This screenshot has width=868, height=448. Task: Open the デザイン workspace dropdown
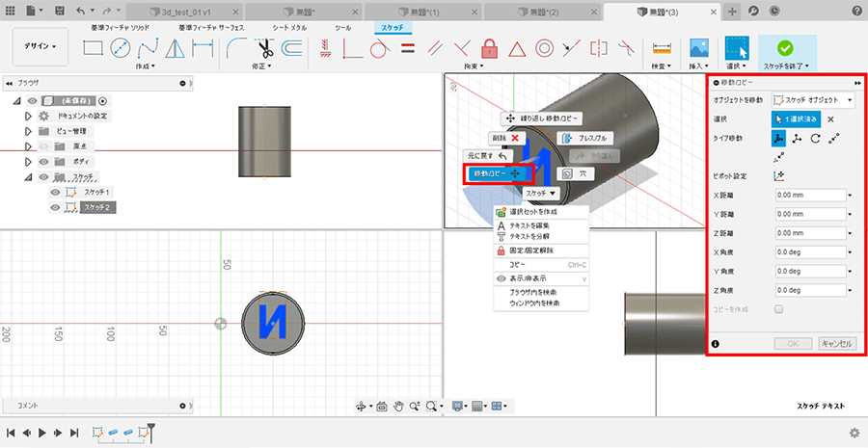click(x=40, y=46)
